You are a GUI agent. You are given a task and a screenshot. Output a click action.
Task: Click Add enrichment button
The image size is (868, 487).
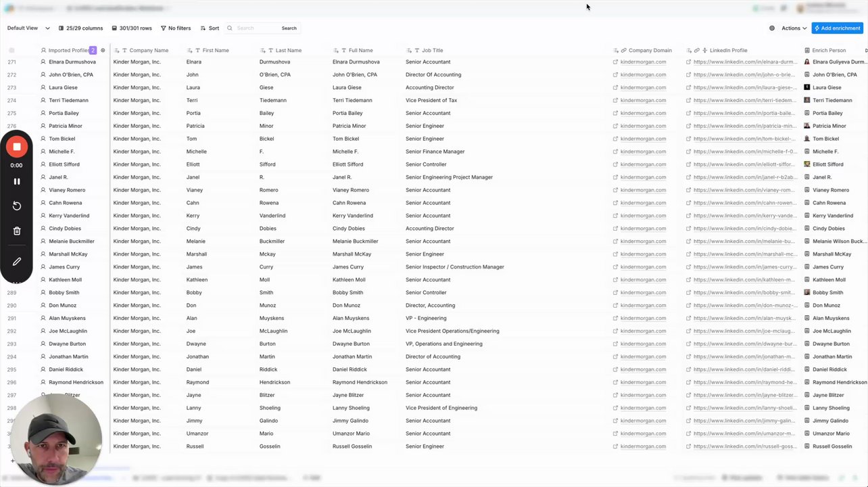(x=837, y=28)
